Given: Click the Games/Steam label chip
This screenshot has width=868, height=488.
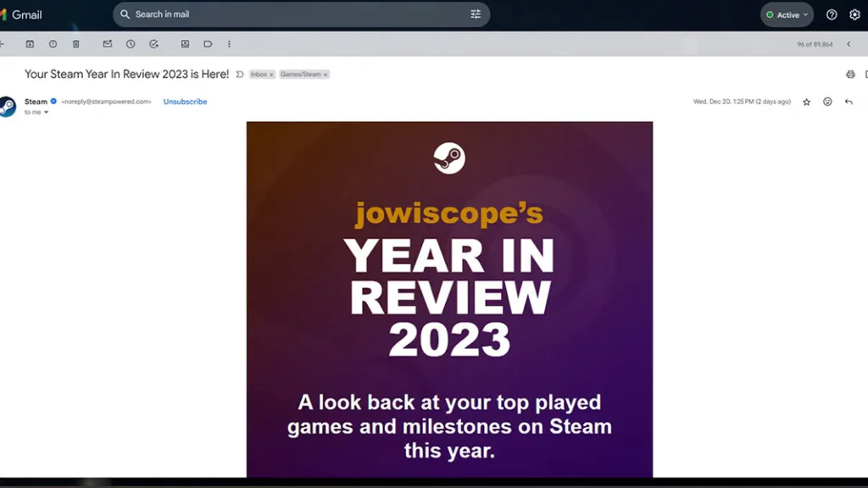Looking at the screenshot, I should (x=301, y=75).
